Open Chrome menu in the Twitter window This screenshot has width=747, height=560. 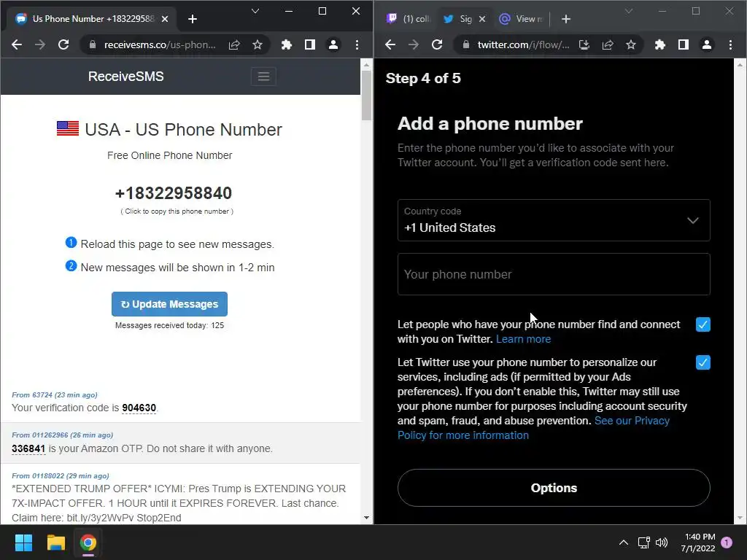[730, 44]
